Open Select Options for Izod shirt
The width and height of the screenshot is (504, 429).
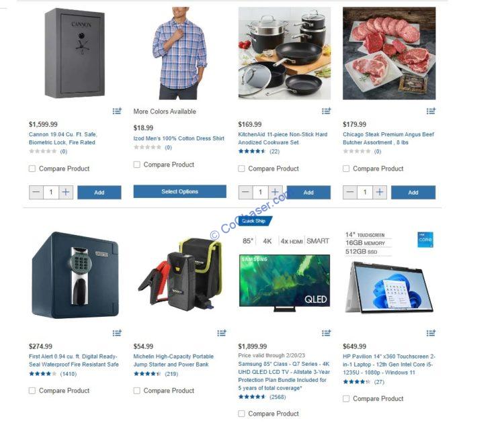click(179, 191)
